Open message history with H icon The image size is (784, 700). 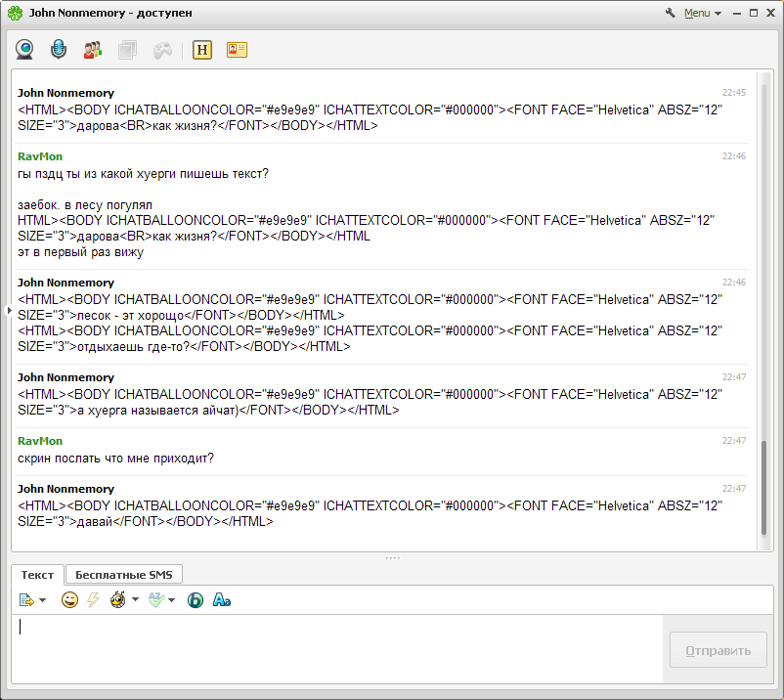202,50
